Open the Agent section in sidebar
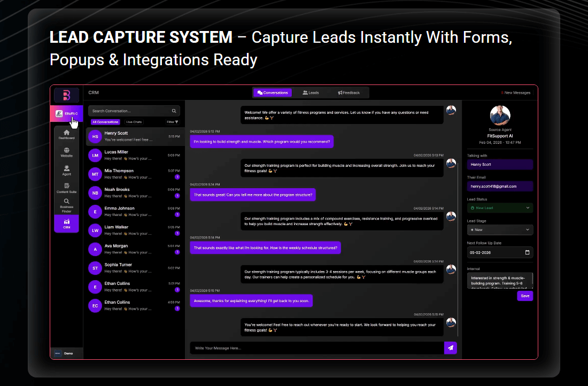Viewport: 588px width, 386px height. point(66,170)
